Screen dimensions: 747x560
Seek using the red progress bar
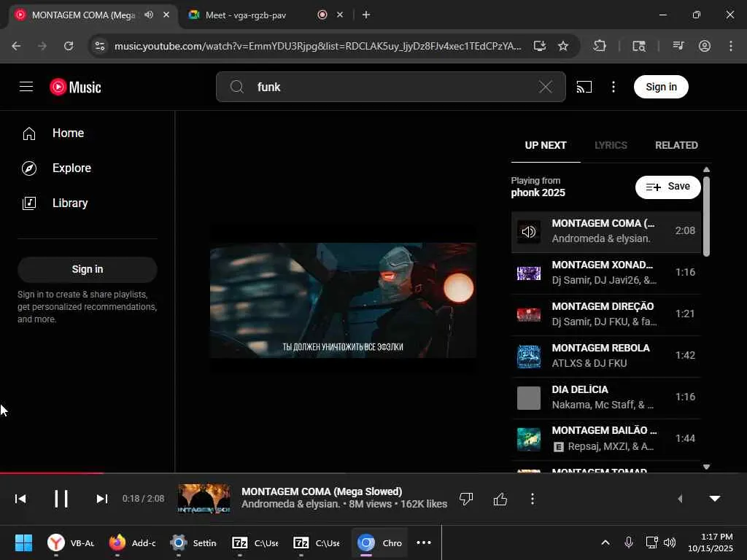[x=373, y=472]
